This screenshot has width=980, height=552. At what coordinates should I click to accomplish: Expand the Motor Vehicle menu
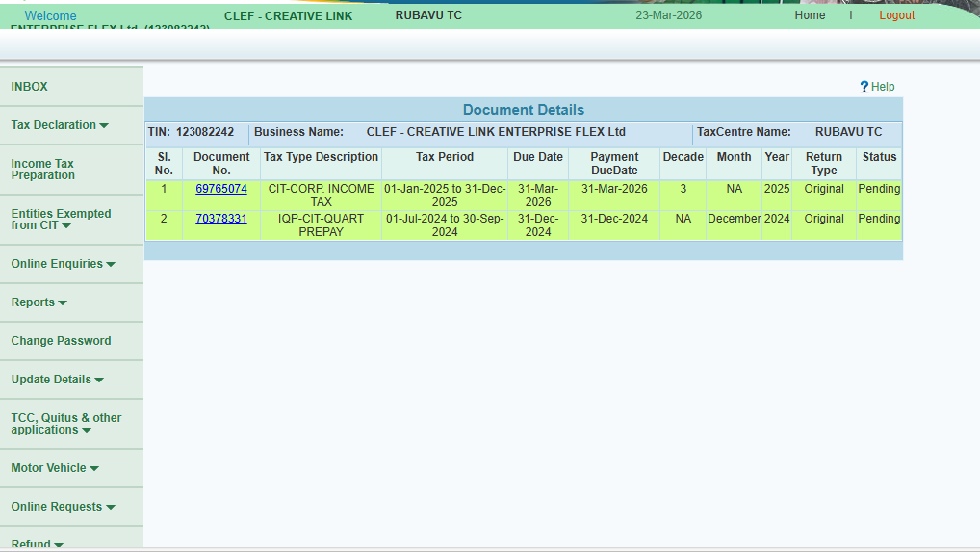tap(54, 468)
